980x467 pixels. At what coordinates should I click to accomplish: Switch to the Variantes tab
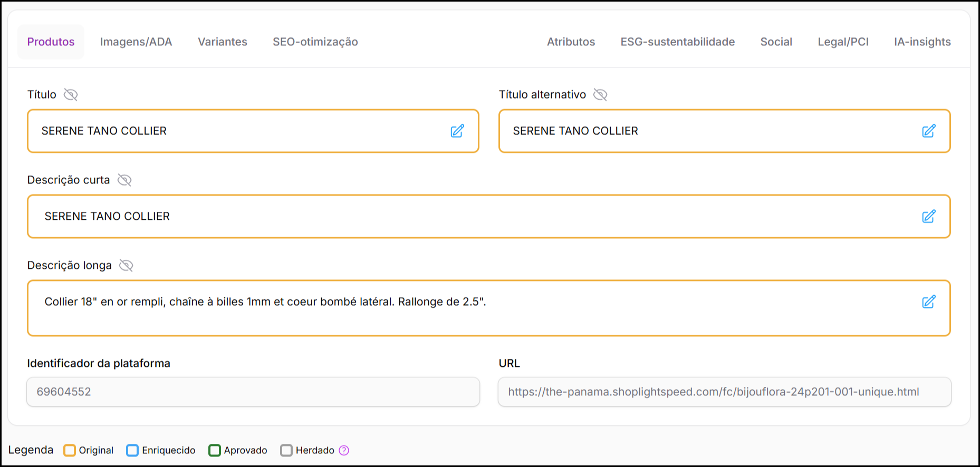point(222,42)
